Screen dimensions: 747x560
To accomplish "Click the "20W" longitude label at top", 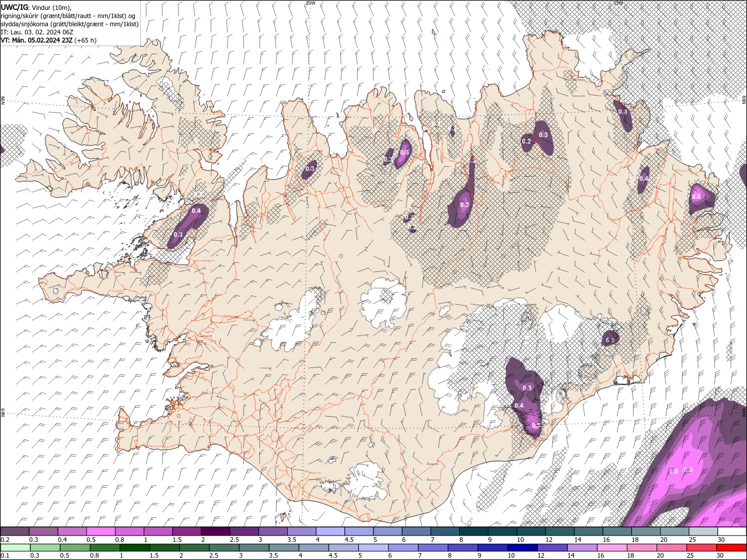I will coord(310,3).
